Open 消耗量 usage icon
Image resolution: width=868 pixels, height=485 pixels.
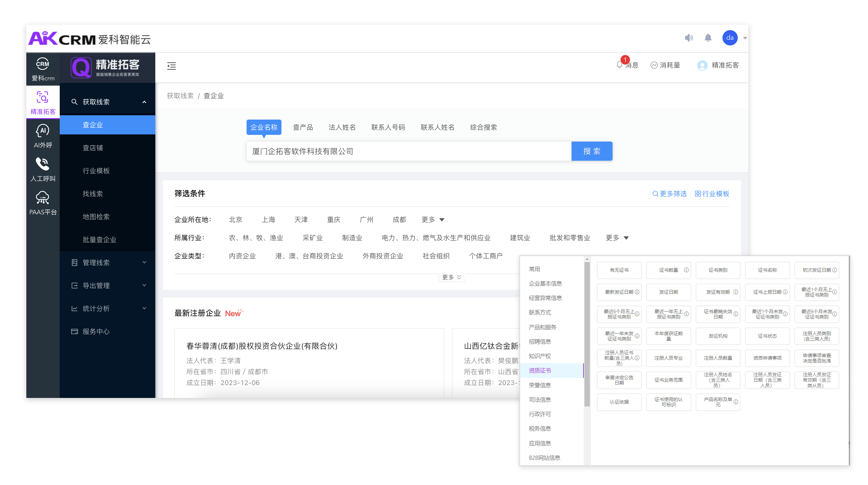coord(654,65)
